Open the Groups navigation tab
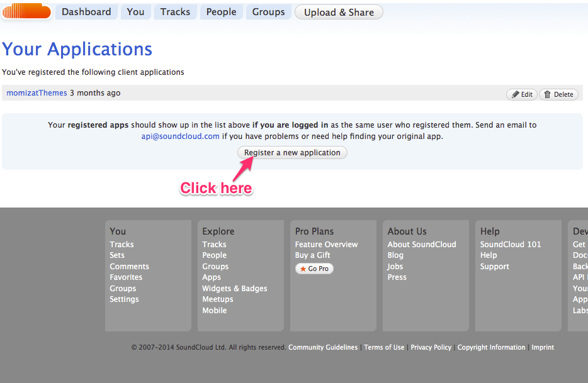The height and width of the screenshot is (383, 588). tap(268, 12)
